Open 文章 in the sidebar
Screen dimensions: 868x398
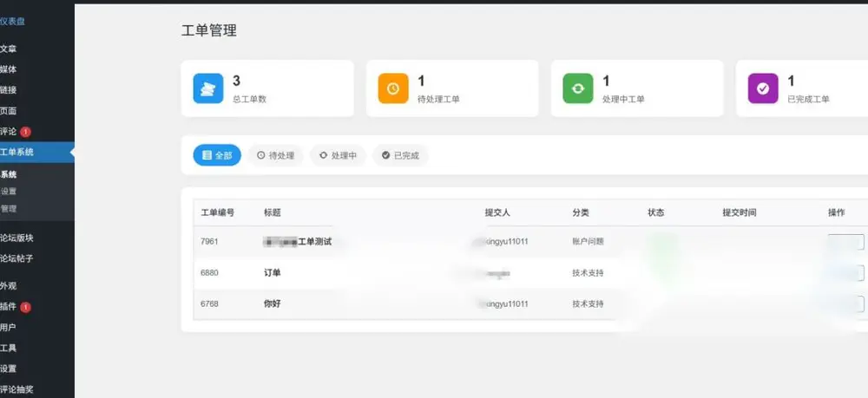pyautogui.click(x=9, y=49)
